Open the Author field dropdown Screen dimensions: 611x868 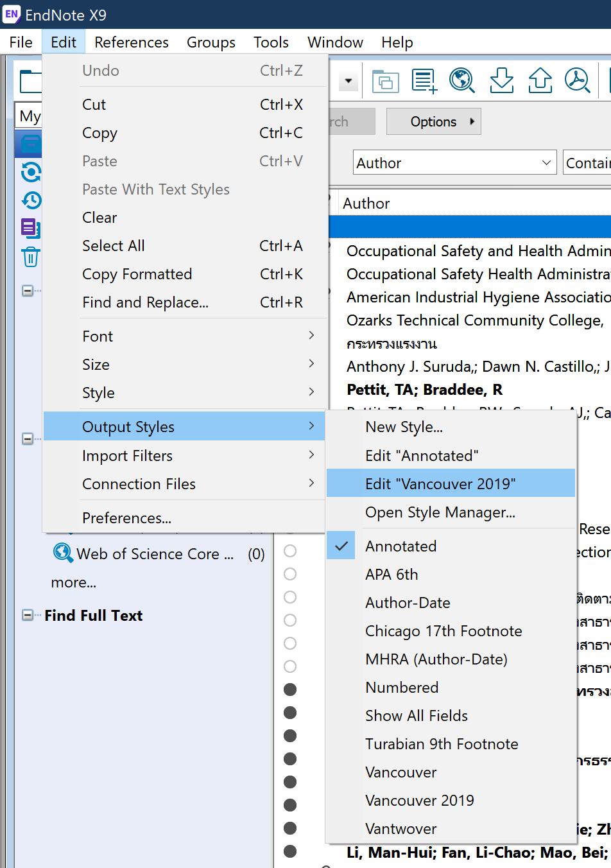coord(454,163)
